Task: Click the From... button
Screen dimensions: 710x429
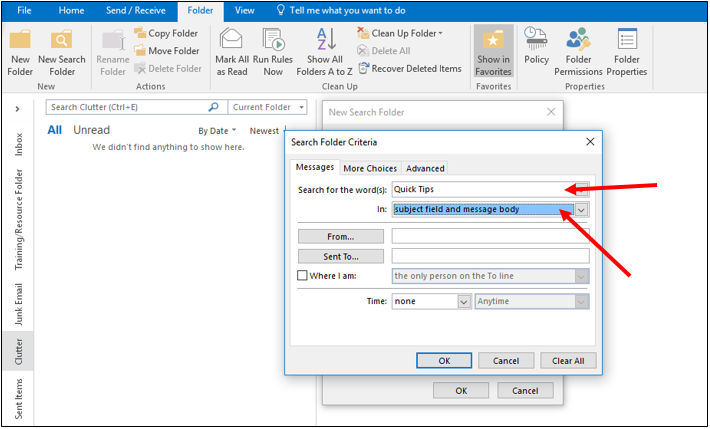Action: coord(341,236)
